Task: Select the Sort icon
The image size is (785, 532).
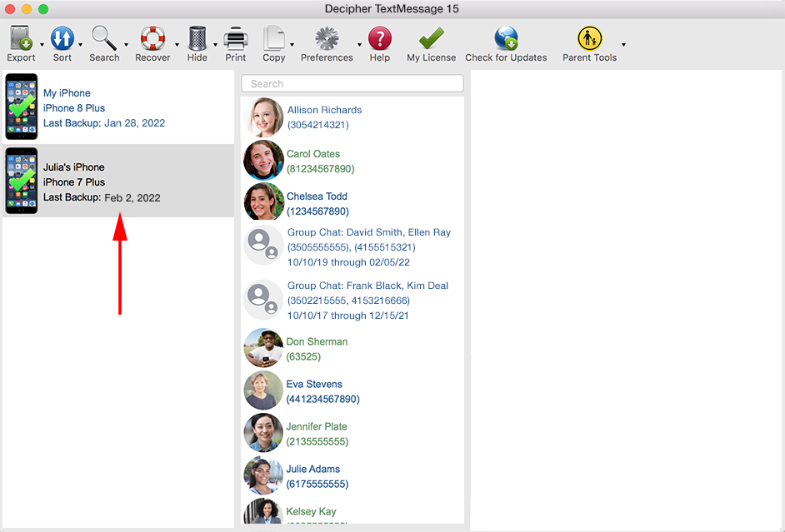Action: pyautogui.click(x=62, y=38)
